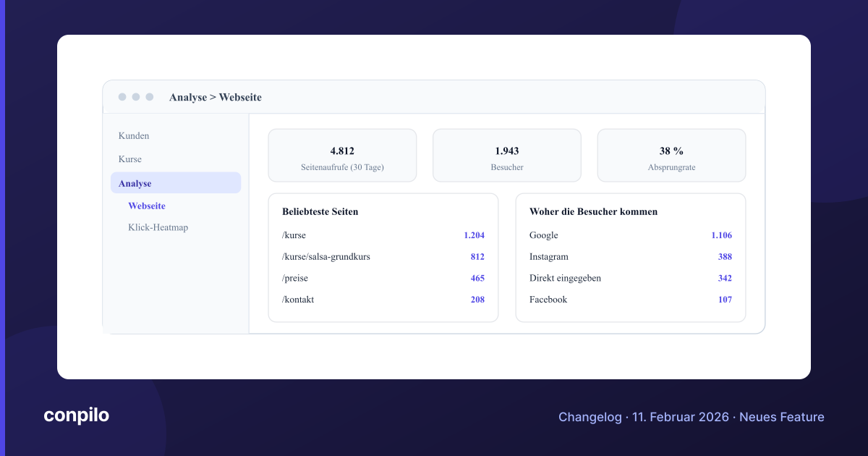The height and width of the screenshot is (456, 868).
Task: Open the Absprungrate stat card
Action: click(671, 156)
